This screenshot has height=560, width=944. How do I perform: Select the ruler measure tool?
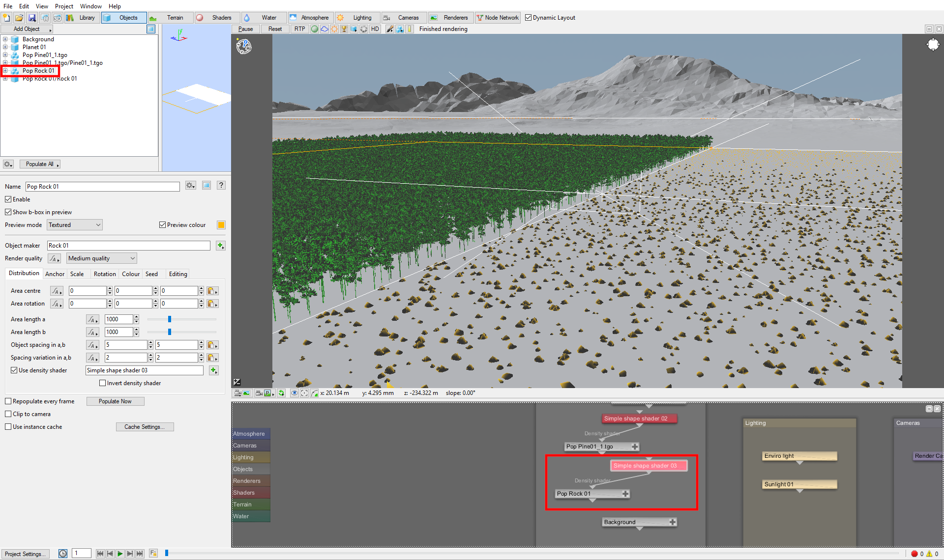point(410,29)
